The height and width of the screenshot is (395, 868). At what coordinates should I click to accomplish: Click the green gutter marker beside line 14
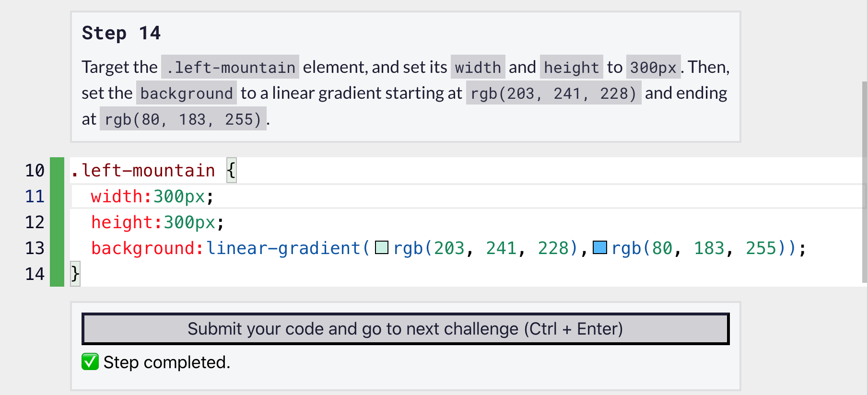click(x=56, y=274)
